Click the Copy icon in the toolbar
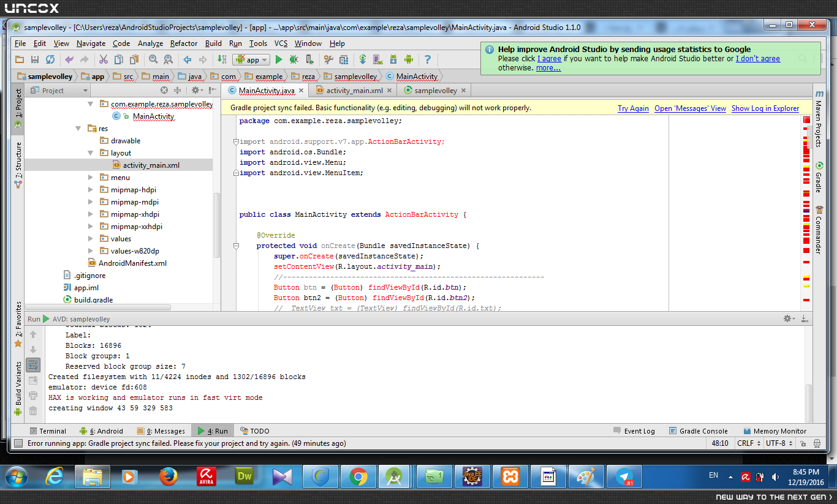The height and width of the screenshot is (504, 837). pos(118,59)
